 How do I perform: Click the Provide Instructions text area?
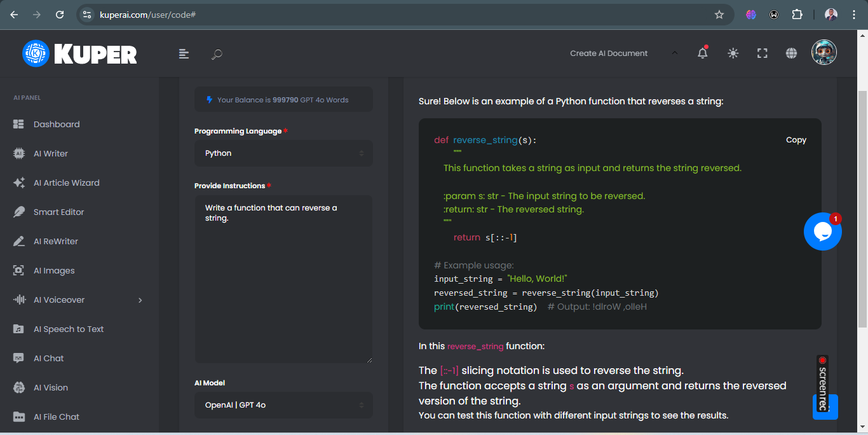coord(283,280)
